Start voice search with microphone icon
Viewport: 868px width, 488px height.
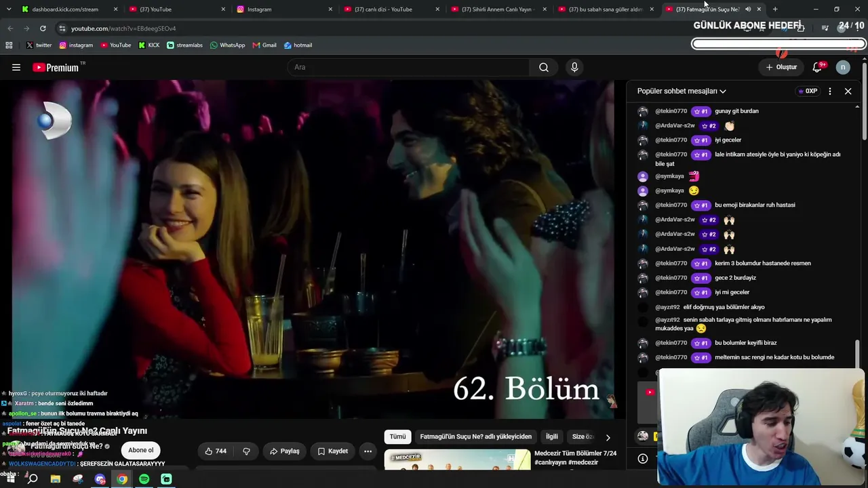pyautogui.click(x=574, y=67)
